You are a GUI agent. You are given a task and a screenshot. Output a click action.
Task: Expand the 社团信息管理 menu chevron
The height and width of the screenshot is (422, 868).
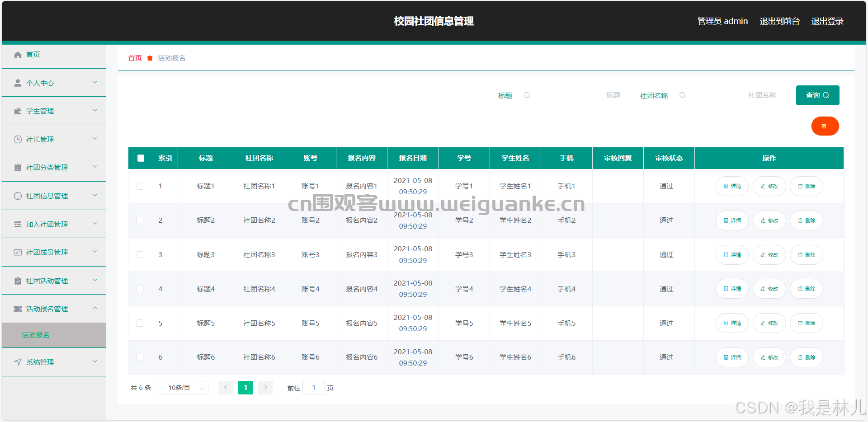coord(95,195)
